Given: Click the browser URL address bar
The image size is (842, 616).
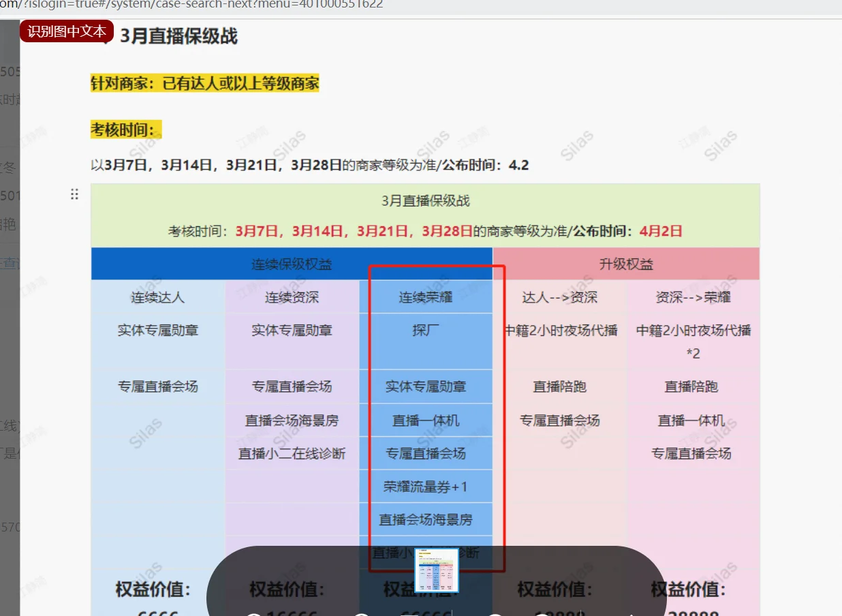Looking at the screenshot, I should (204, 4).
